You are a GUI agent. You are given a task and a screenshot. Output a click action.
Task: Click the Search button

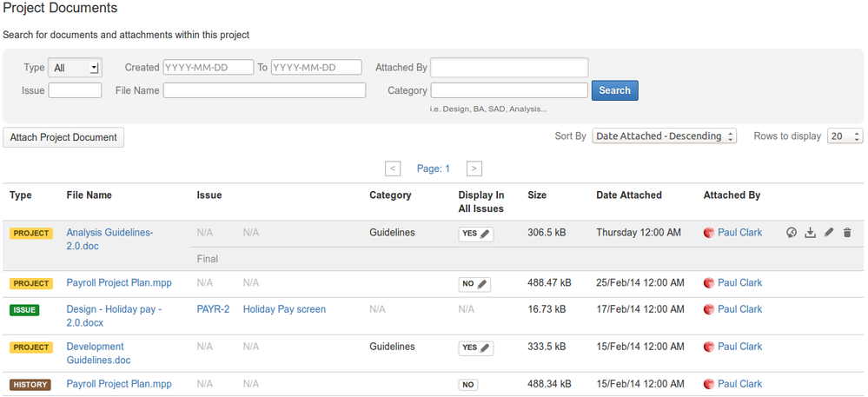[614, 90]
